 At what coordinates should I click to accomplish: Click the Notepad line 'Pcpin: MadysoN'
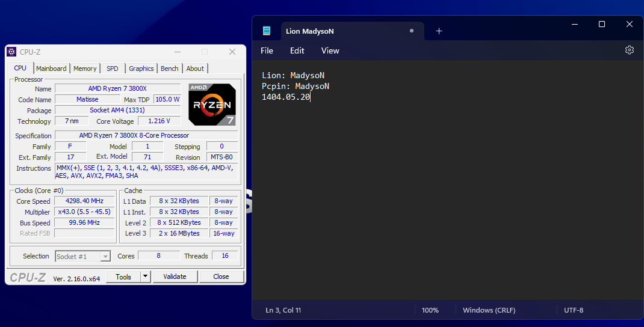pos(296,86)
